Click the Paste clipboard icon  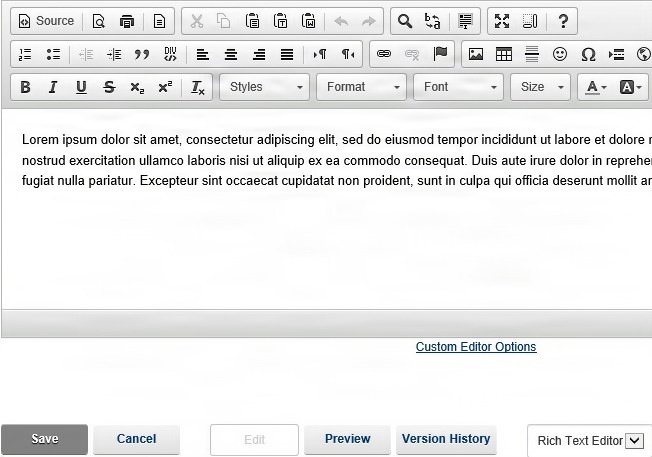click(x=252, y=21)
